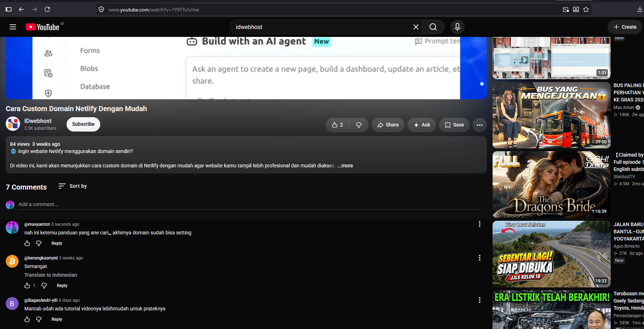Click the 6 days ago comment timestamp
Screen dimensions: 644x329
[69, 300]
